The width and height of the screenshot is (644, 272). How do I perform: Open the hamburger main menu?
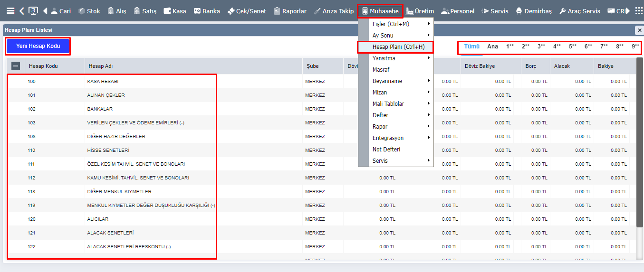(x=10, y=11)
